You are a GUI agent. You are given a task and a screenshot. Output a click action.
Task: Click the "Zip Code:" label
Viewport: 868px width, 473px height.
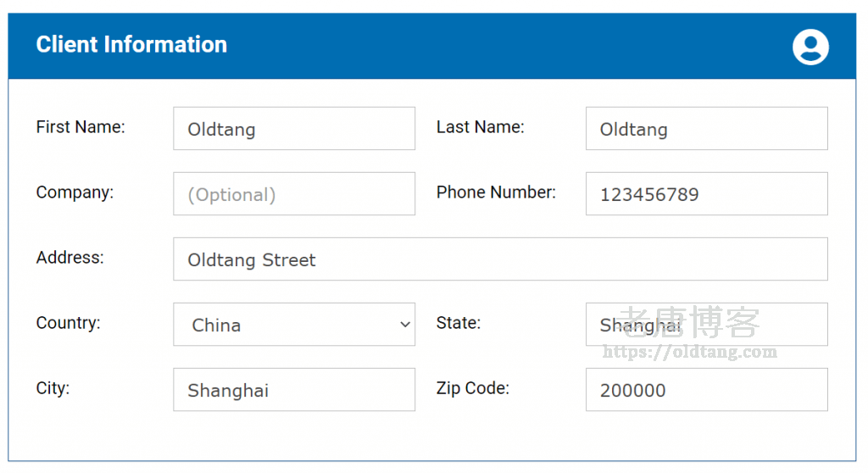pos(472,388)
